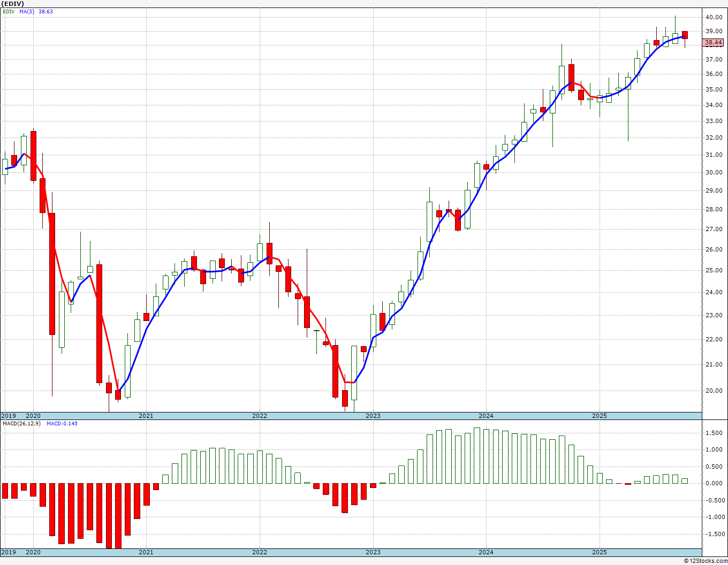Viewport: 728px width, 565px height.
Task: Click the 40.00 price axis label
Action: tap(714, 17)
